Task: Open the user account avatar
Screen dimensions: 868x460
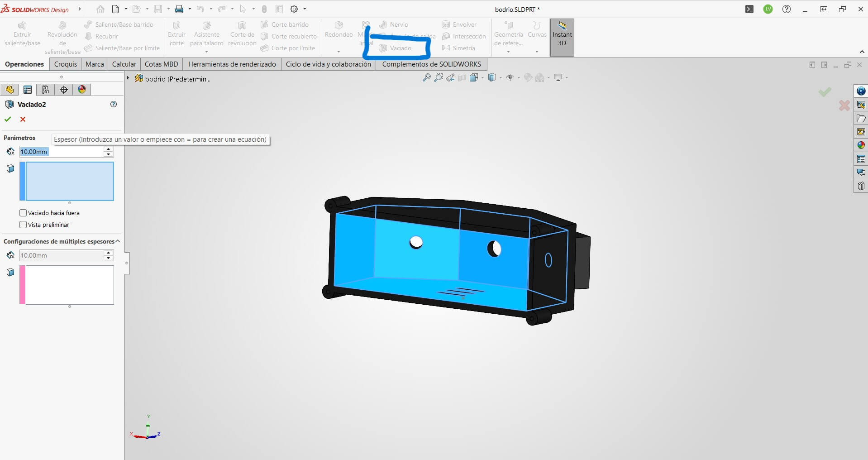Action: [768, 9]
